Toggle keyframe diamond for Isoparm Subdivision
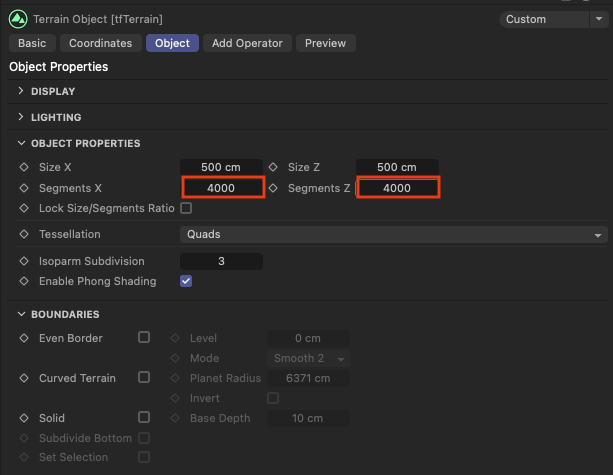This screenshot has height=475, width=613. click(x=24, y=261)
